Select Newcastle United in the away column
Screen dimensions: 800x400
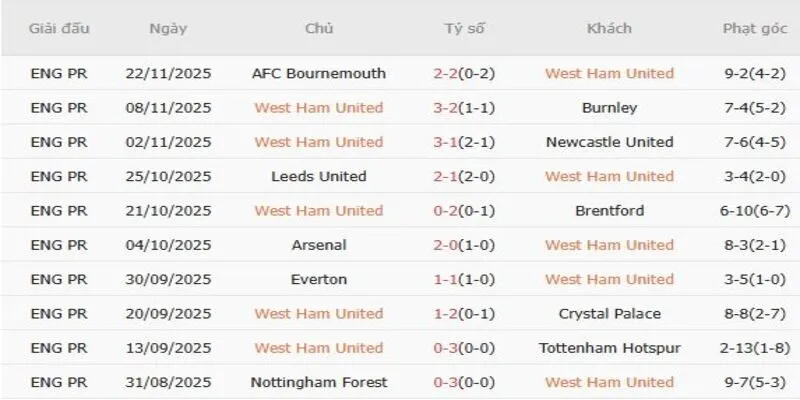[609, 142]
